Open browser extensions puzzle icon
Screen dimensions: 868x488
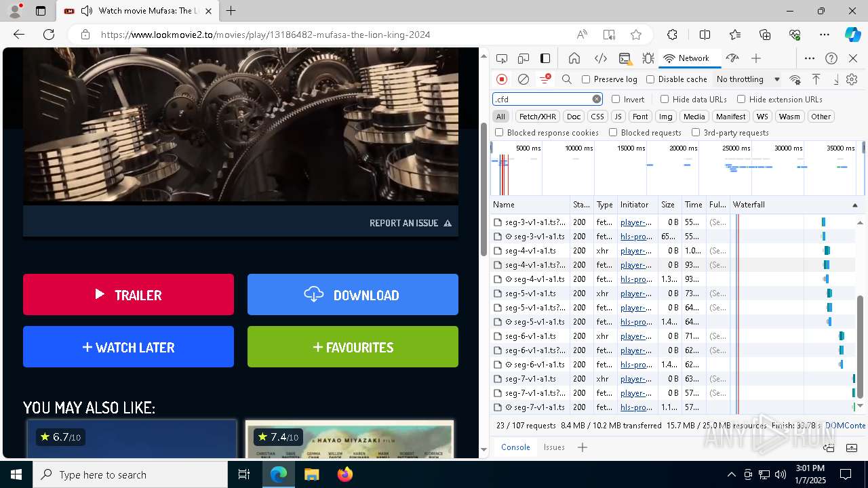[672, 35]
